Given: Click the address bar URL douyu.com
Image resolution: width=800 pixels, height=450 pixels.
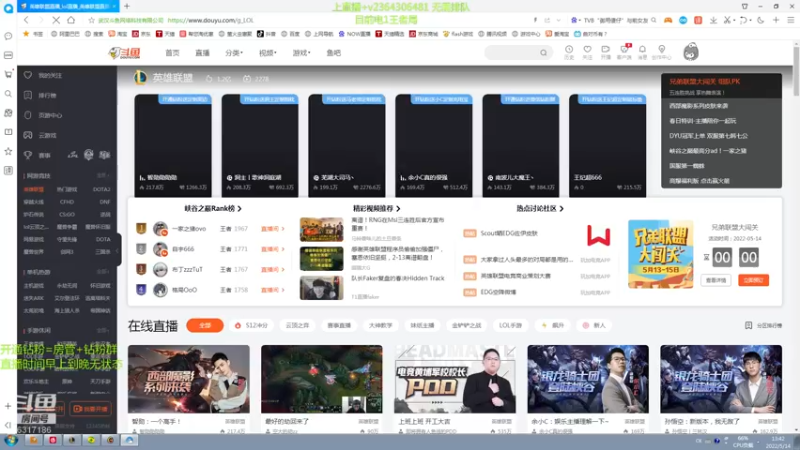Looking at the screenshot, I should click(x=210, y=20).
